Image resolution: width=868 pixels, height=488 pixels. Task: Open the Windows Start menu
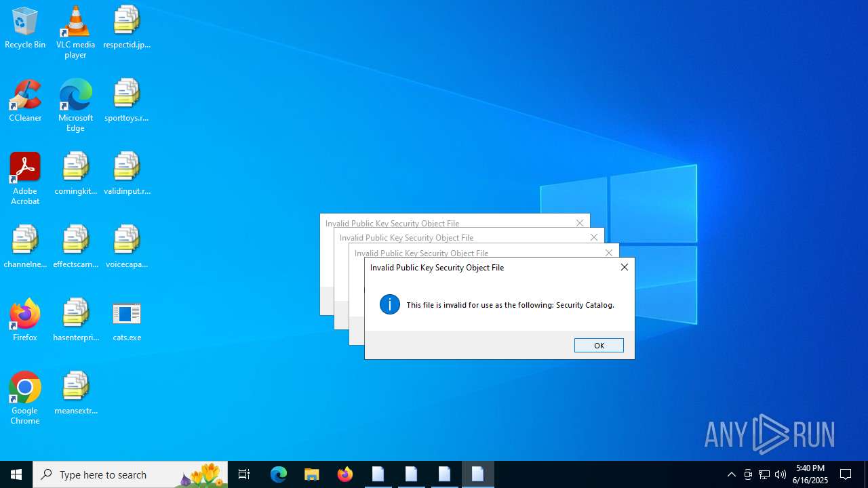(16, 474)
